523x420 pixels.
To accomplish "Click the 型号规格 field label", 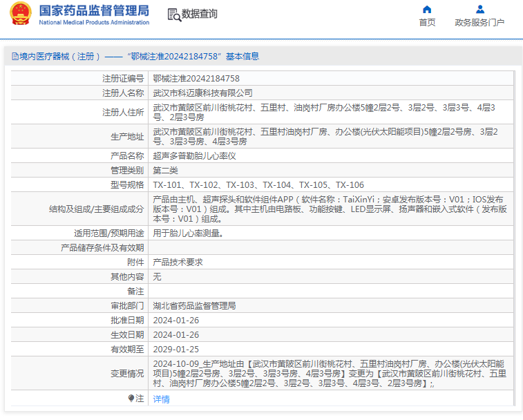I will [x=127, y=185].
